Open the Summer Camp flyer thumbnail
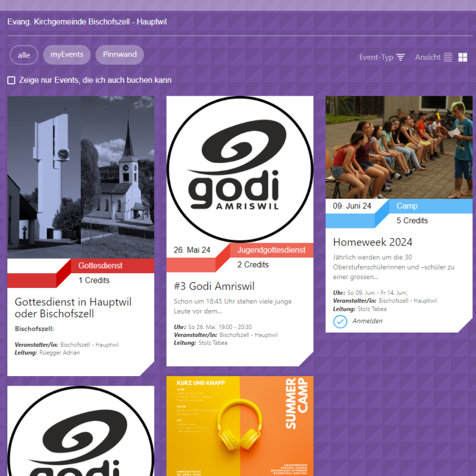The image size is (476, 476). 240,425
